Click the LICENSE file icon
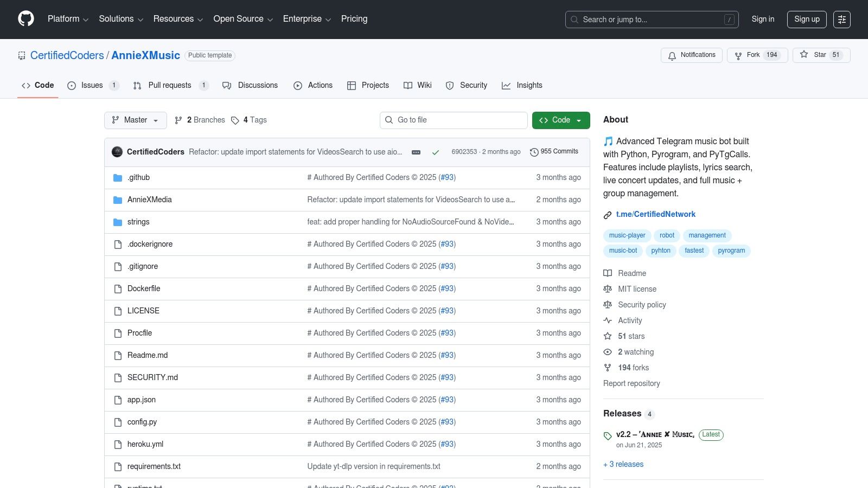 [x=118, y=311]
